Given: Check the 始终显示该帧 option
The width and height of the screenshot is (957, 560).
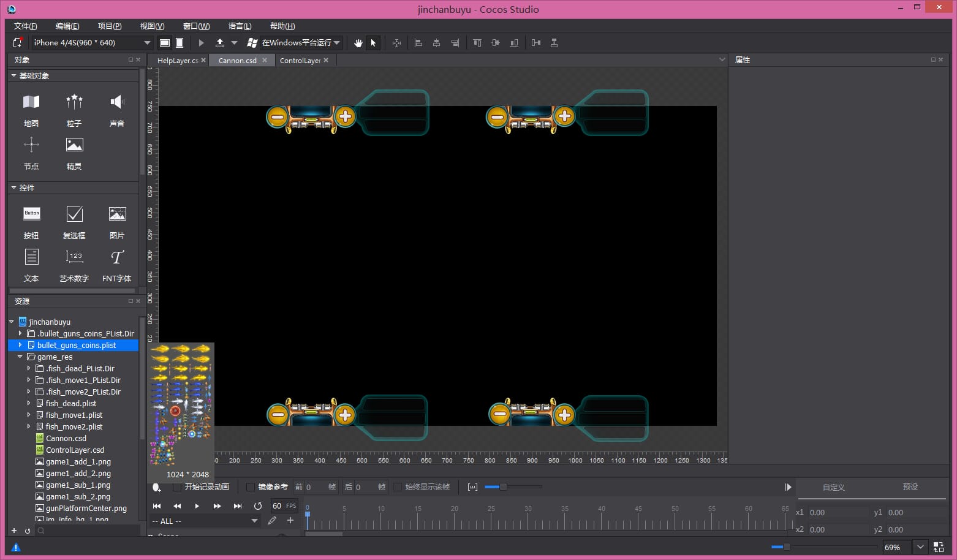Looking at the screenshot, I should (398, 487).
